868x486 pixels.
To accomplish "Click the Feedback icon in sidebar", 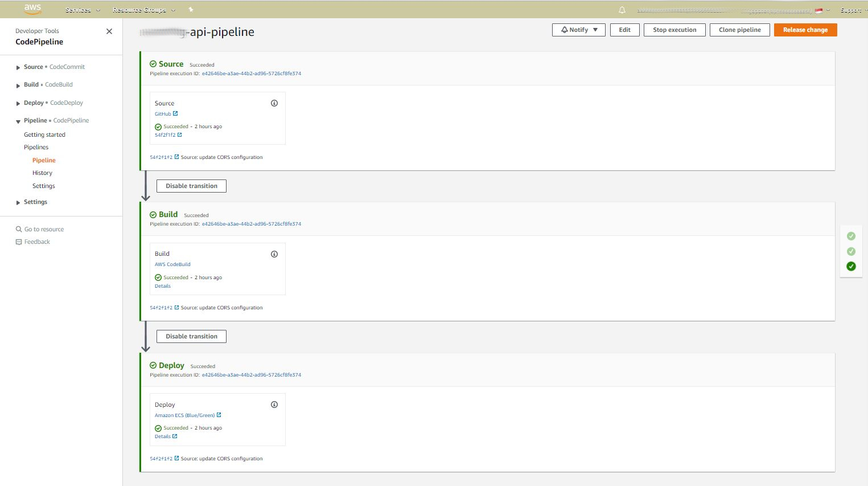I will (x=19, y=242).
